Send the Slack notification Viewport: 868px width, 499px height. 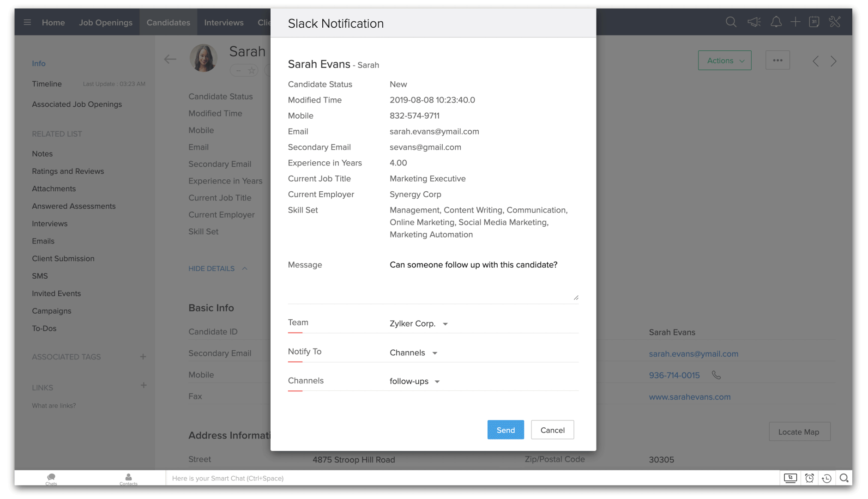pos(506,430)
